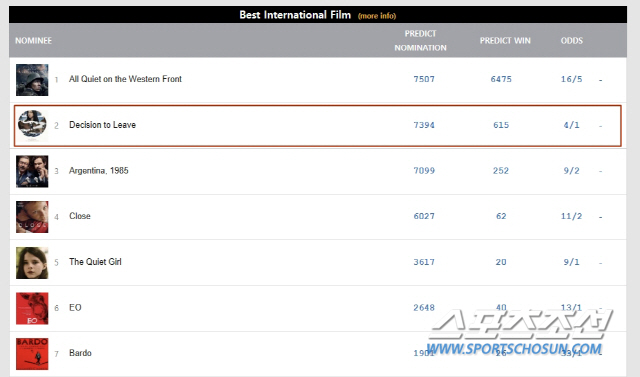Open The Quiet Girl title

(x=95, y=262)
